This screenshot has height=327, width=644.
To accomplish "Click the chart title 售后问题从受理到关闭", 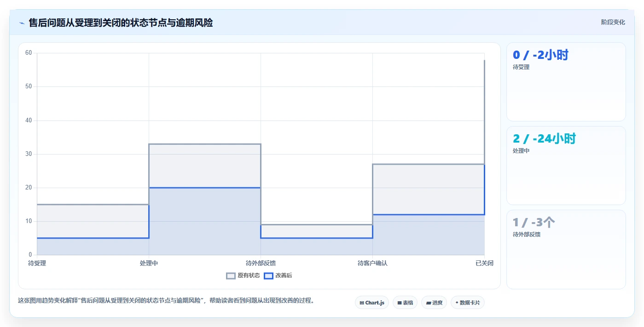I will click(x=121, y=23).
